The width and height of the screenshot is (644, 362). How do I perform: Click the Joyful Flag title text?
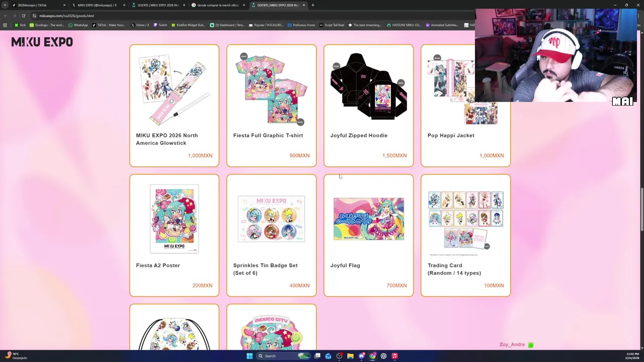pos(345,265)
